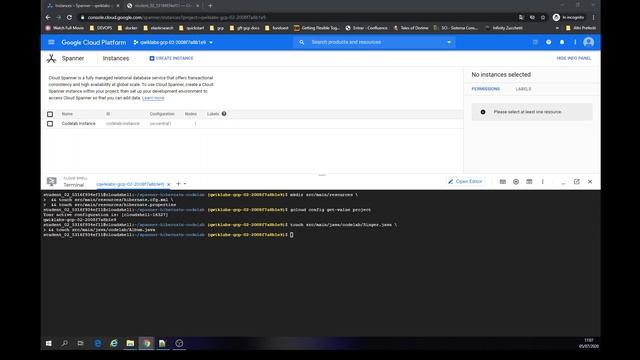This screenshot has width=640, height=360.
Task: Click the Open Editor button
Action: [465, 182]
